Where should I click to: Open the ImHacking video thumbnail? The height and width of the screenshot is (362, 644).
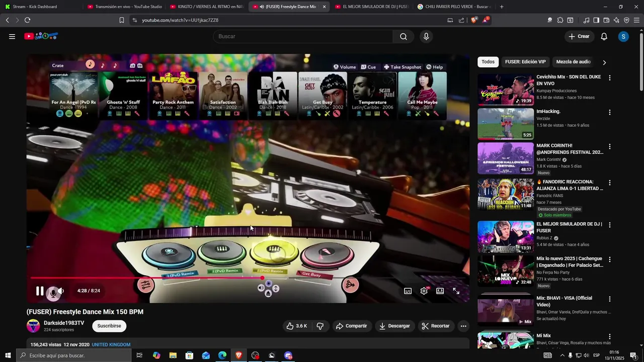(506, 124)
